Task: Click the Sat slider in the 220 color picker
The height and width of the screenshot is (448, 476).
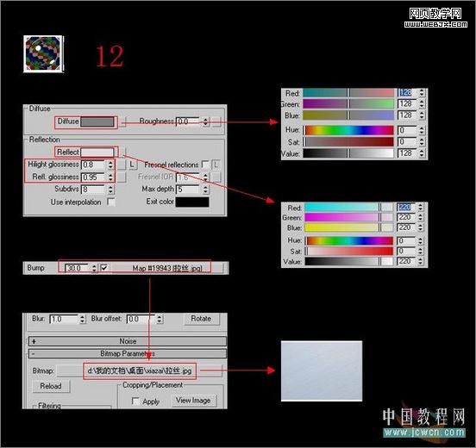Action: (x=348, y=252)
